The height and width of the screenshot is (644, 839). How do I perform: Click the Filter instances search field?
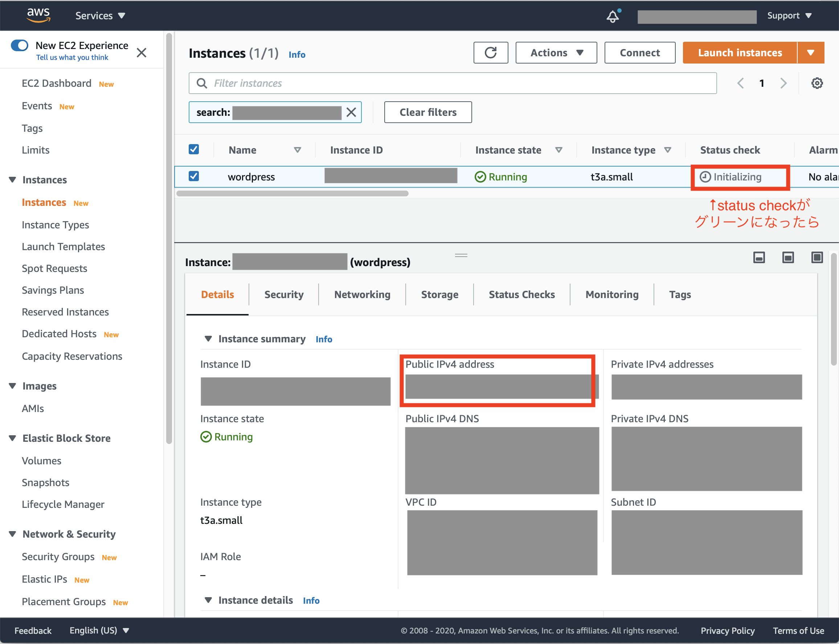(453, 83)
